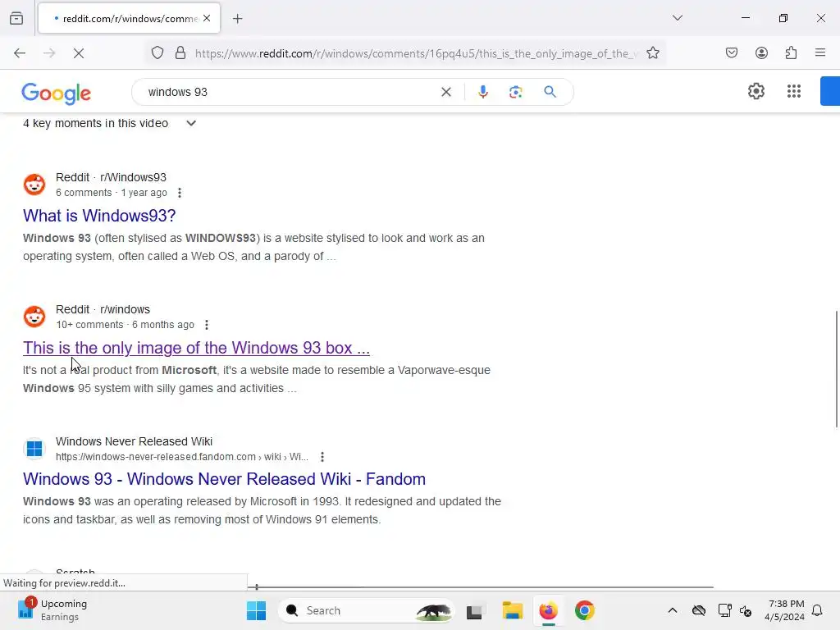Click the Windows Never Released Wiki favicon

click(34, 449)
